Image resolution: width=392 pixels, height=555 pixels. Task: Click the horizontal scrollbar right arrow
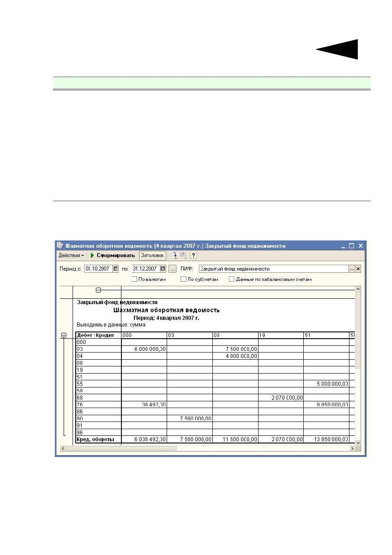352,448
